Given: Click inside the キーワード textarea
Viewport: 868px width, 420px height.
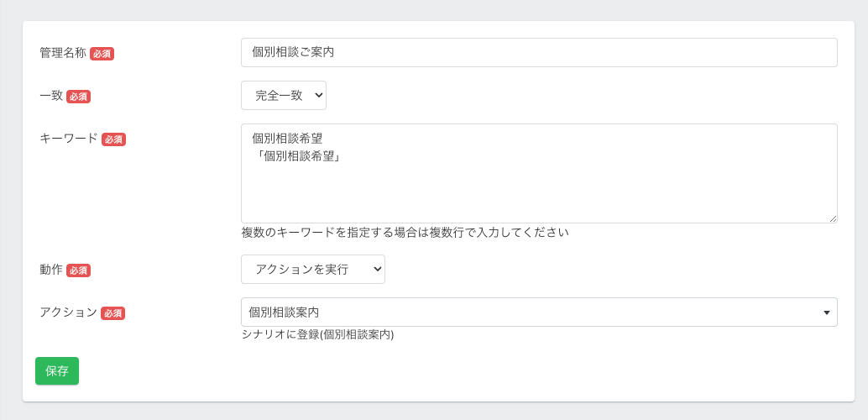Looking at the screenshot, I should click(539, 173).
